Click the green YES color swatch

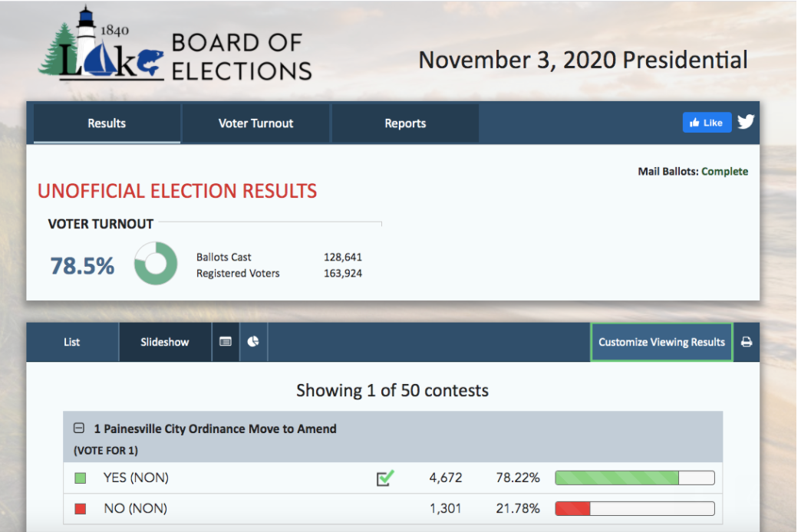[81, 478]
